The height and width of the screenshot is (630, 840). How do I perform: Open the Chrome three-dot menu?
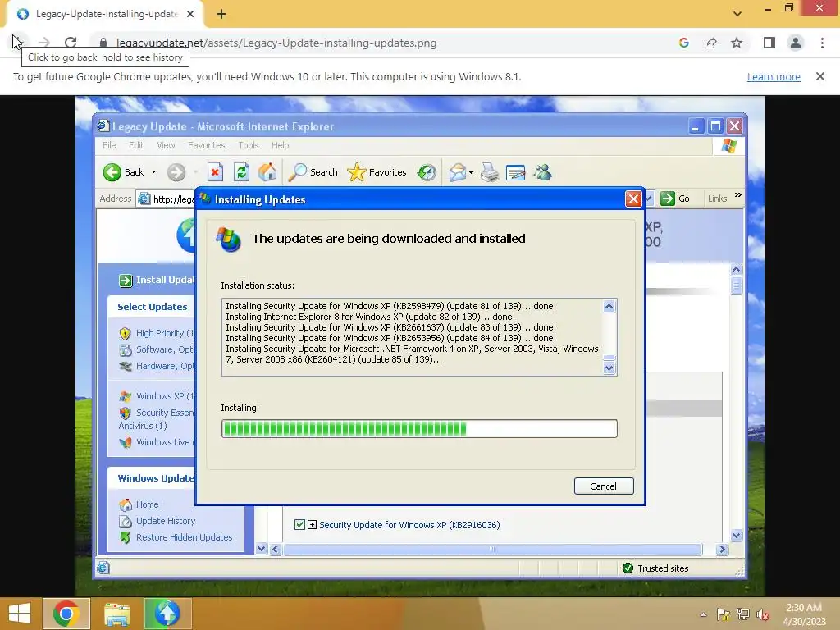tap(822, 43)
